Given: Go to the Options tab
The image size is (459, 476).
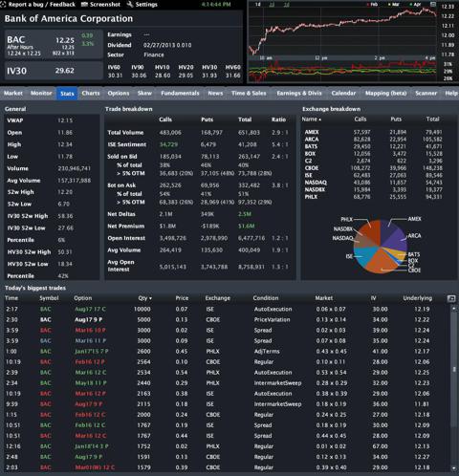Looking at the screenshot, I should click(119, 94).
